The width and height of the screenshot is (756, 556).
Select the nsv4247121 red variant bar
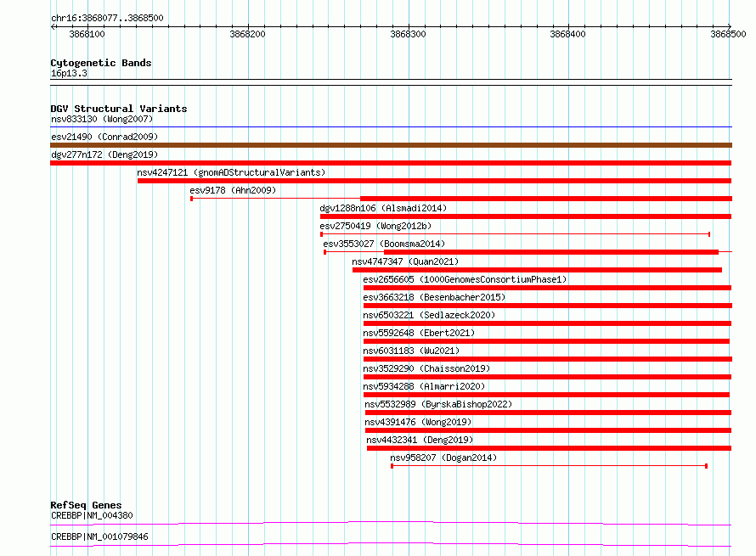[434, 181]
